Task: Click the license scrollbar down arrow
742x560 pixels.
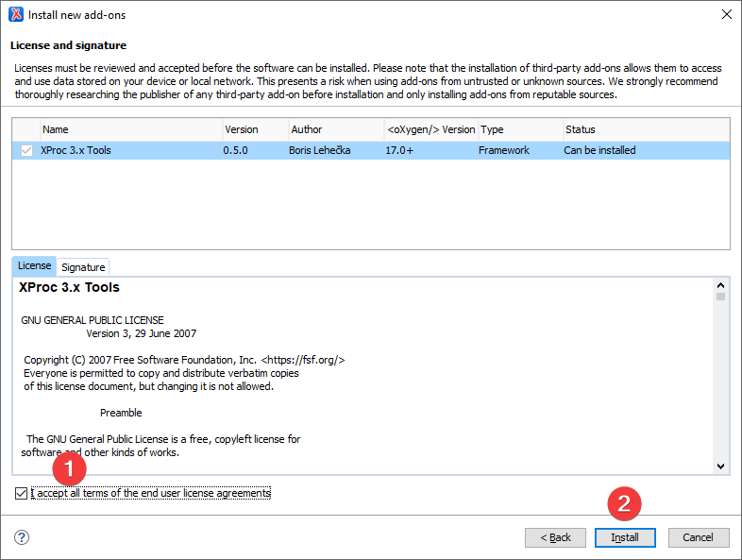Action: tap(720, 467)
